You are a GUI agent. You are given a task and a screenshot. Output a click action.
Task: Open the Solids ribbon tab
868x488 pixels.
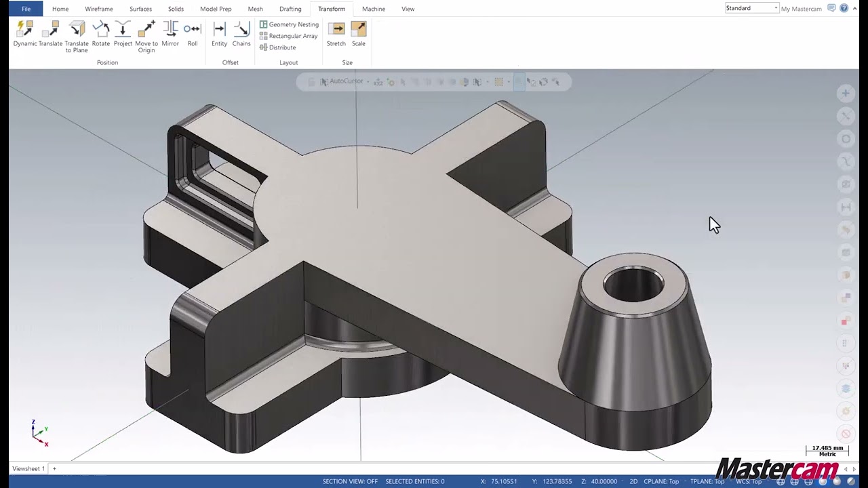click(x=176, y=9)
